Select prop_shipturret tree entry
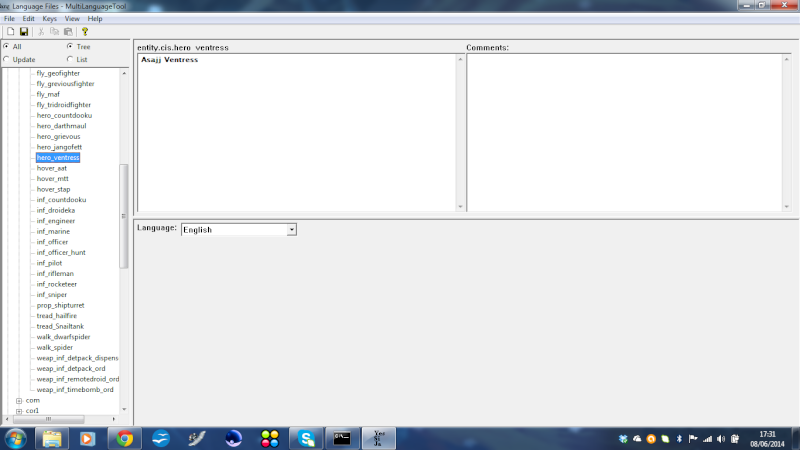 (x=60, y=305)
